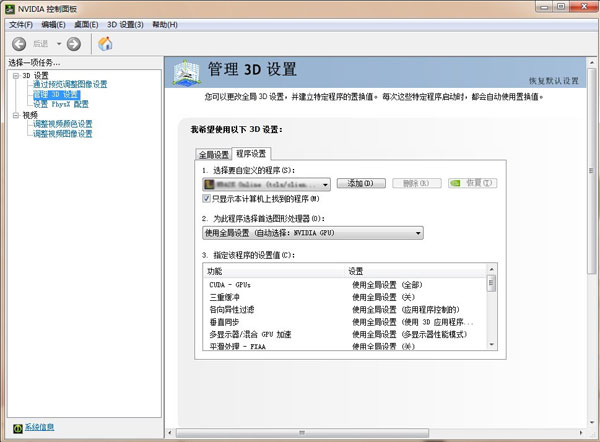This screenshot has width=600, height=442.
Task: Minimize the NVIDIA 控制面板 window
Action: click(545, 7)
